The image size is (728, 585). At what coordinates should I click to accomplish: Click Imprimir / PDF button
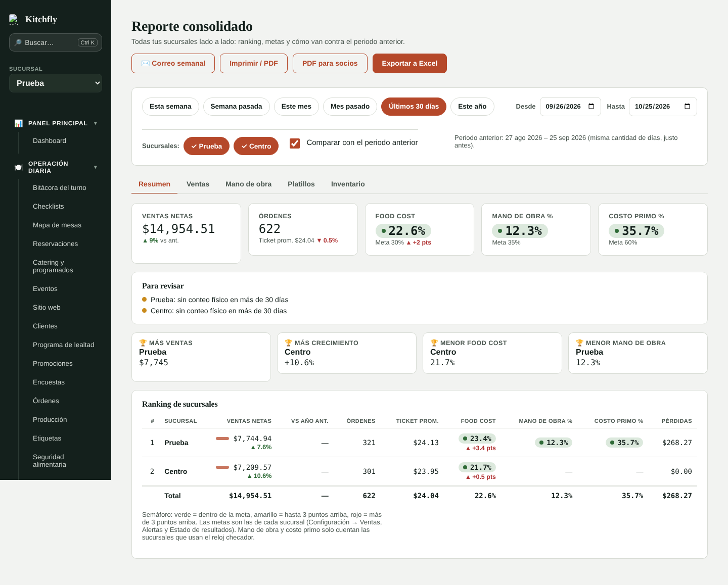pyautogui.click(x=254, y=63)
